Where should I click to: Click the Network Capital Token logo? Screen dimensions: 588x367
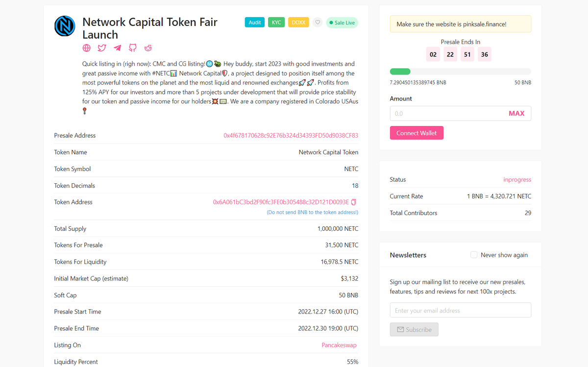tap(65, 26)
